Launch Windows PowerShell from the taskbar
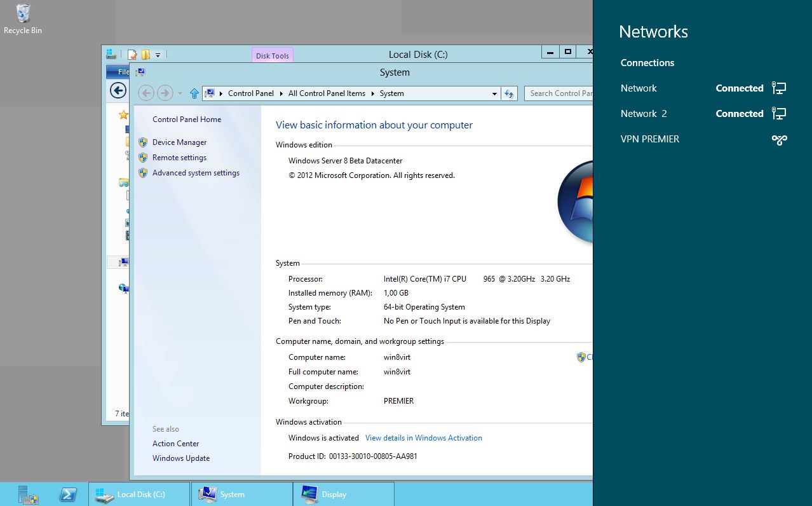The image size is (812, 506). click(68, 495)
